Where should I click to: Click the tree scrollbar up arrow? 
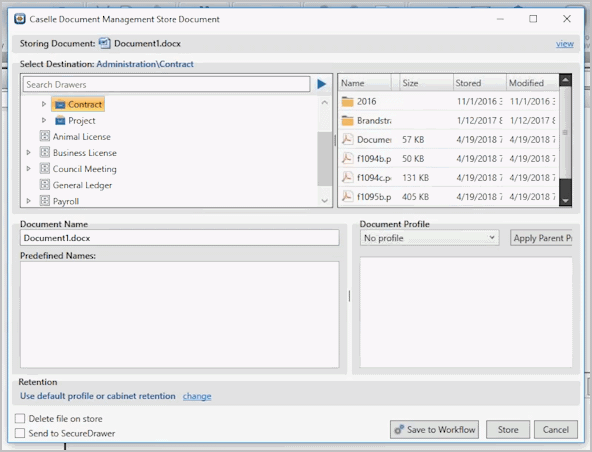325,102
